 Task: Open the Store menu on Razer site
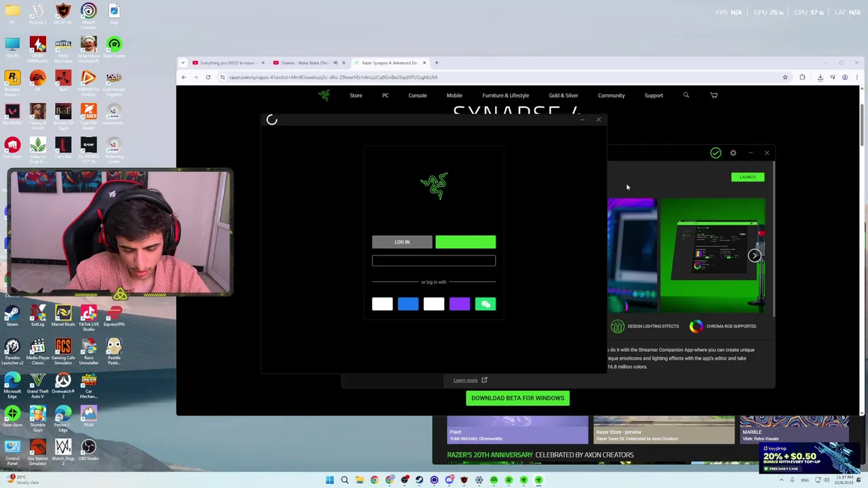pyautogui.click(x=356, y=96)
